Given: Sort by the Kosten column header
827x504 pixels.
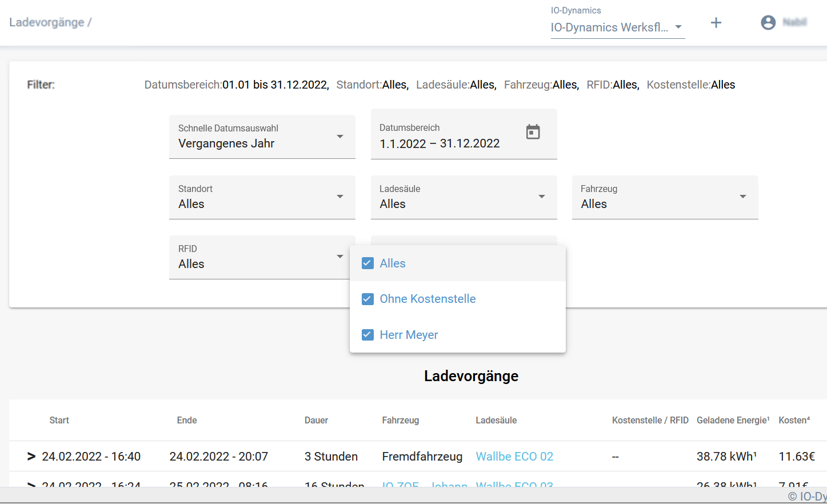Looking at the screenshot, I should click(x=793, y=421).
